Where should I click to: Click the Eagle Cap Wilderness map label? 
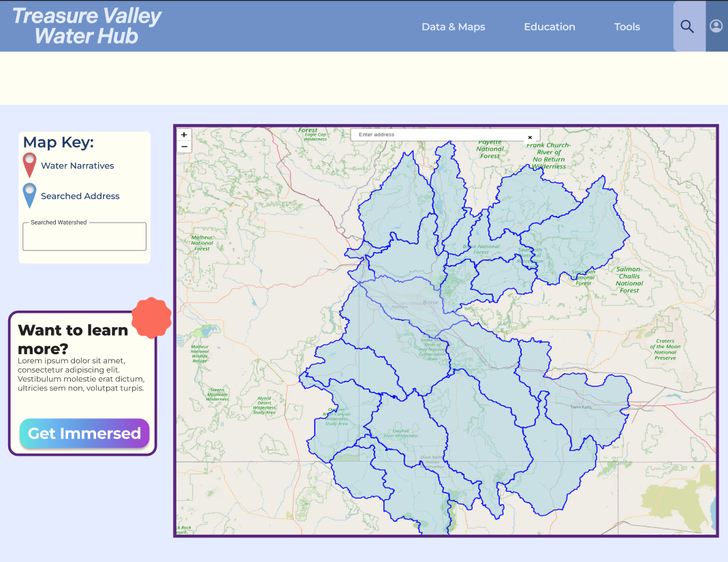pos(315,136)
